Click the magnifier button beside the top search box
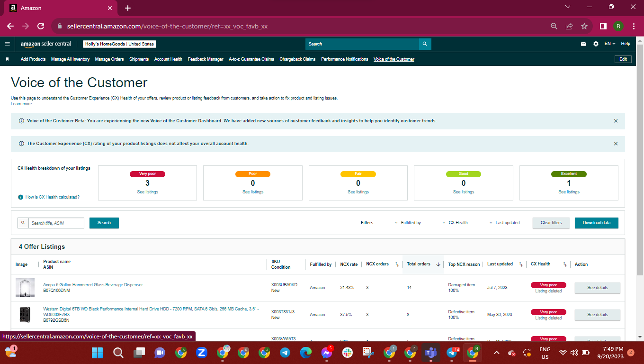Viewport: 644px width, 364px height. point(425,44)
